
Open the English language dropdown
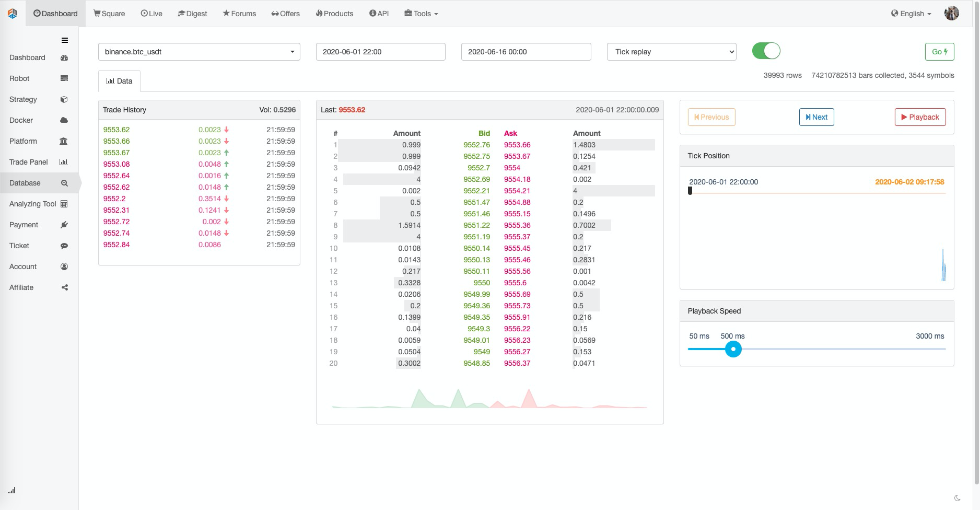point(911,14)
